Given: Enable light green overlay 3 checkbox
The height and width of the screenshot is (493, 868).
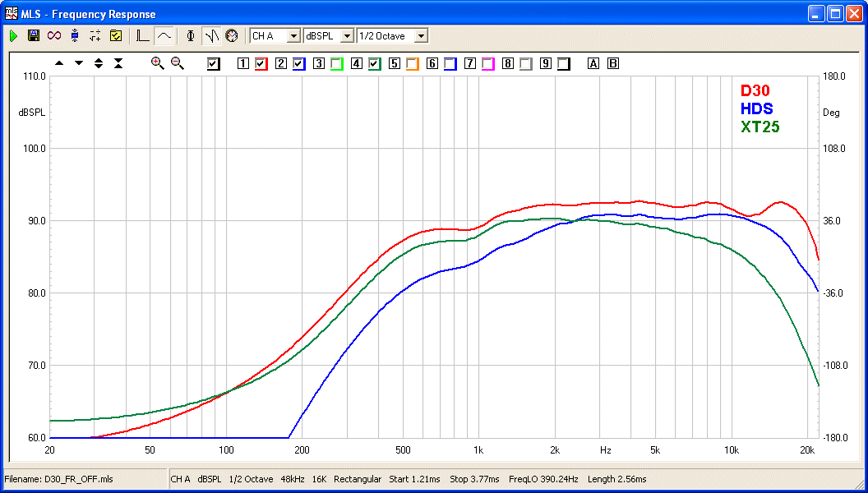Looking at the screenshot, I should pos(336,64).
